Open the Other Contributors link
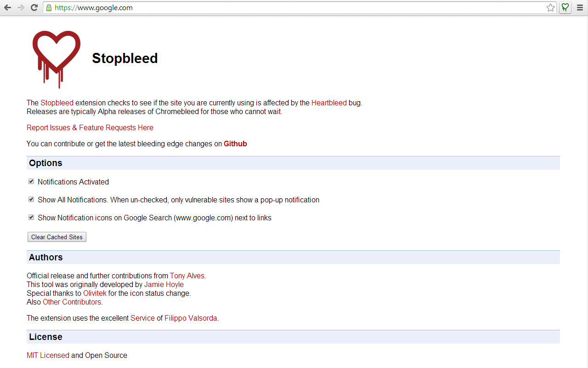The width and height of the screenshot is (588, 368). coord(73,302)
